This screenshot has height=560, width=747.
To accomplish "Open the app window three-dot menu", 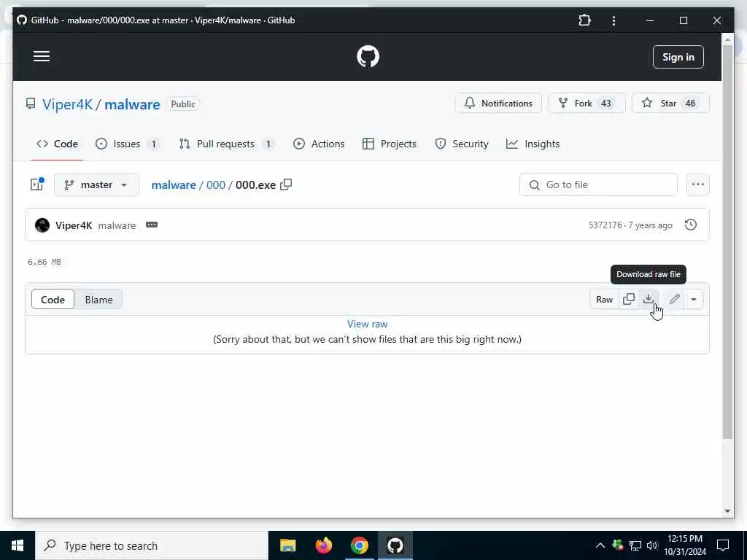I will coord(614,20).
